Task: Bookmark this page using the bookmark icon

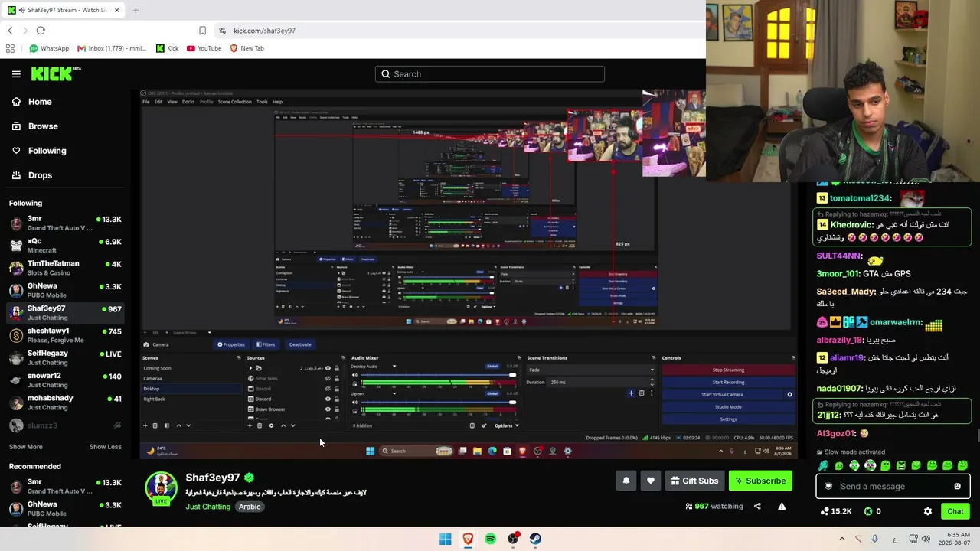Action: pos(202,31)
